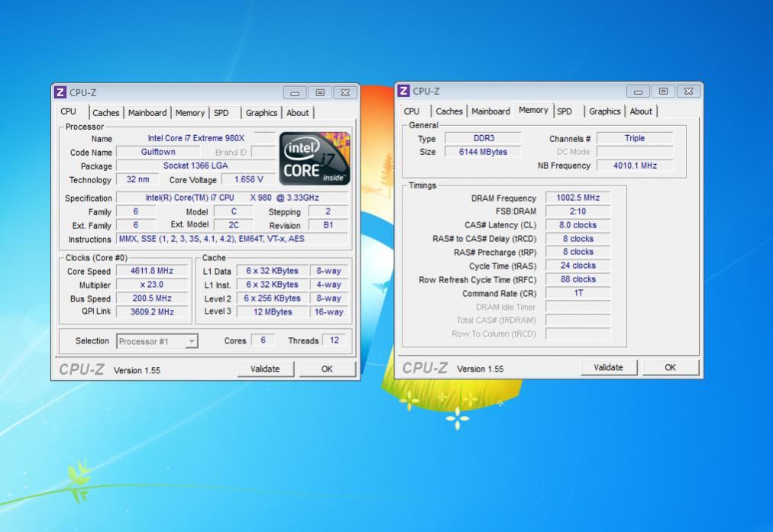Open Memory tab in left window
773x532 pixels.
[189, 113]
